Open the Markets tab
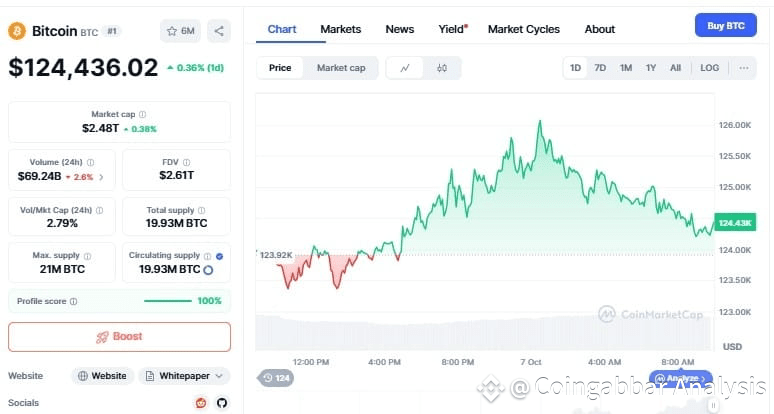The image size is (774, 414). pos(340,29)
